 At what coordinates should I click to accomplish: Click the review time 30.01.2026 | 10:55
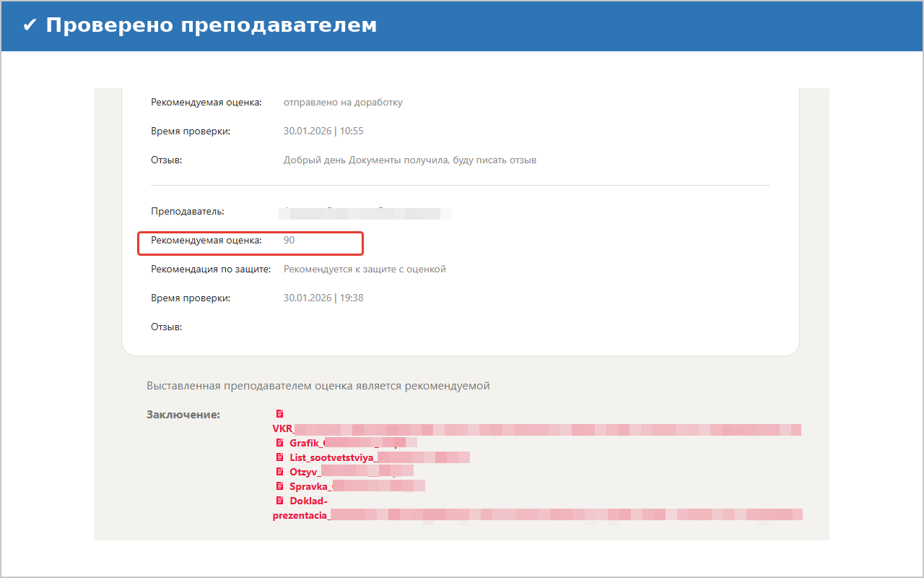pos(323,131)
